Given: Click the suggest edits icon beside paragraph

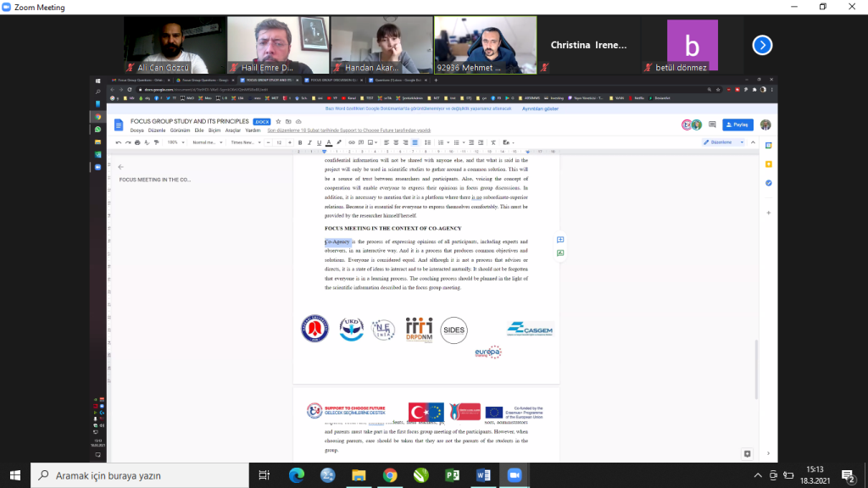Looking at the screenshot, I should point(560,252).
